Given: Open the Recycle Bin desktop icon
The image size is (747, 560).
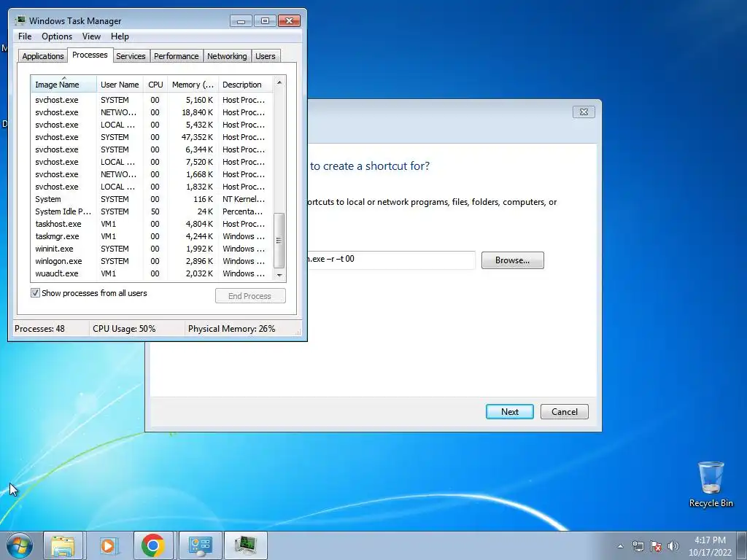Looking at the screenshot, I should coord(711,484).
